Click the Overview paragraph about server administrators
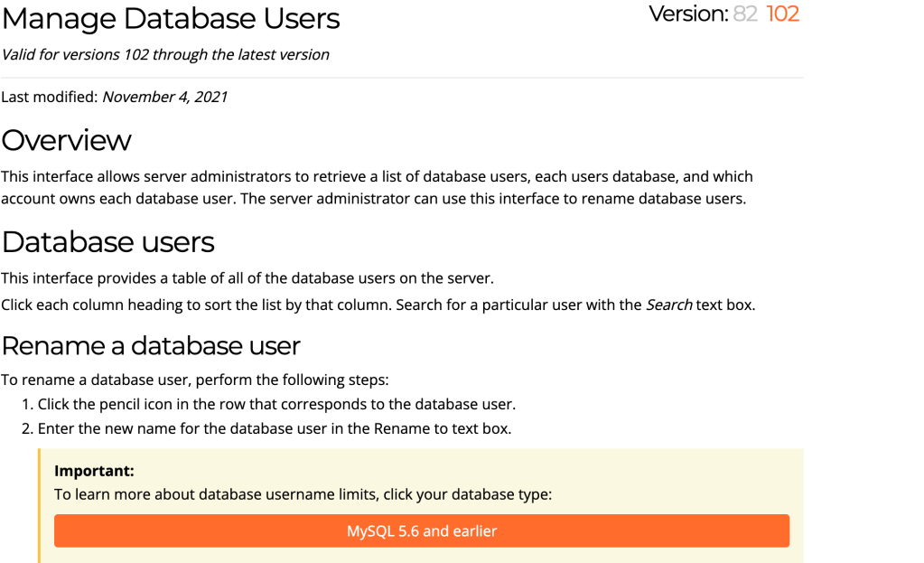Viewport: 924px width, 563px height. tap(377, 187)
